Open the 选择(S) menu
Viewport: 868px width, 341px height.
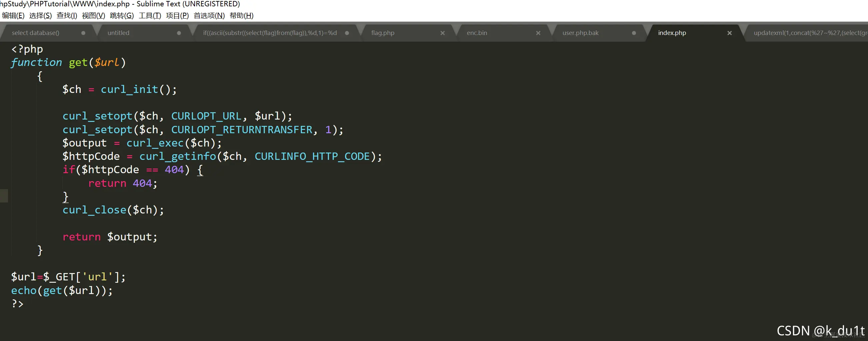40,15
